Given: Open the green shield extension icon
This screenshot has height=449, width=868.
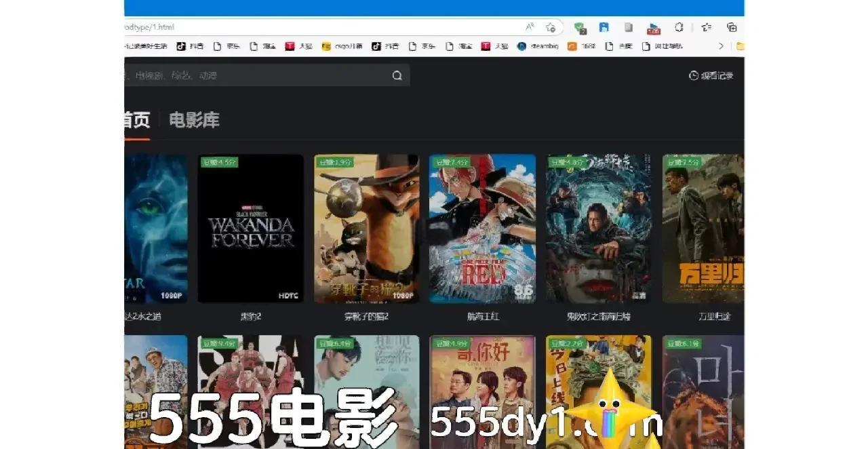Looking at the screenshot, I should pos(580,27).
